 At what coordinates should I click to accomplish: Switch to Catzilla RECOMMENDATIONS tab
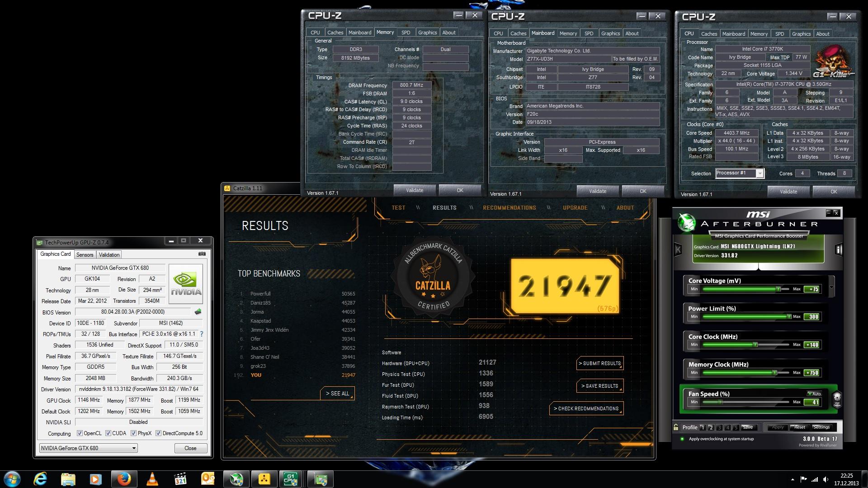[x=509, y=208]
